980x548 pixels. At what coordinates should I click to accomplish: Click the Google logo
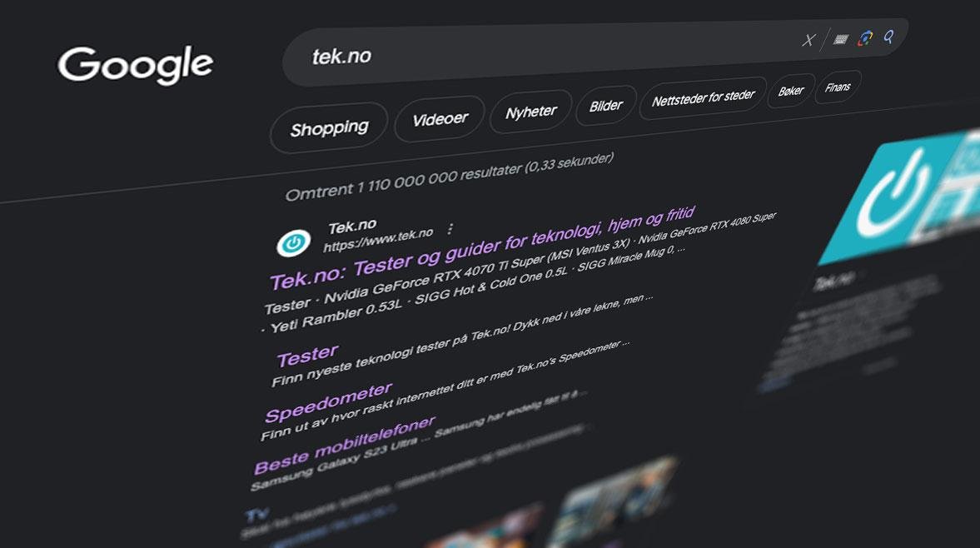tap(136, 64)
